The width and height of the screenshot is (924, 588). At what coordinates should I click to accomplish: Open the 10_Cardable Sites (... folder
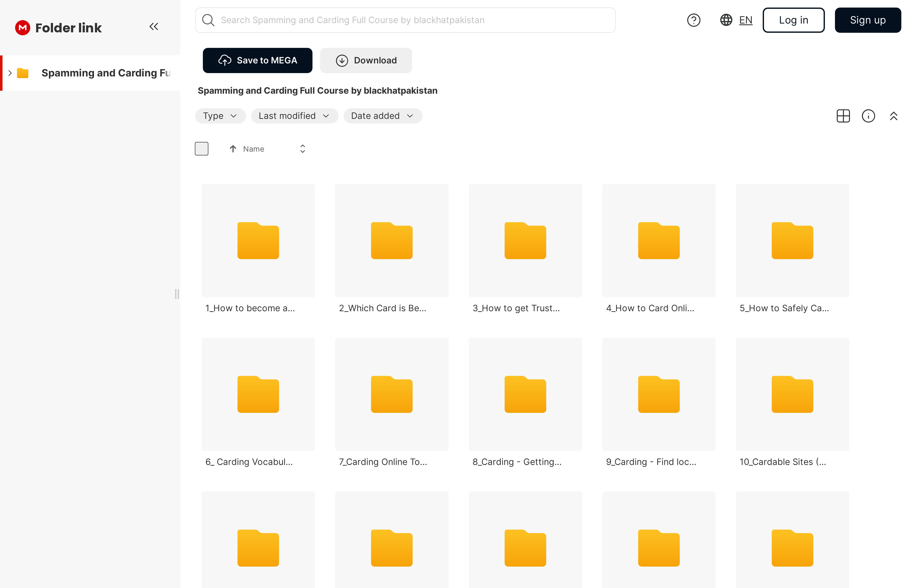(792, 403)
